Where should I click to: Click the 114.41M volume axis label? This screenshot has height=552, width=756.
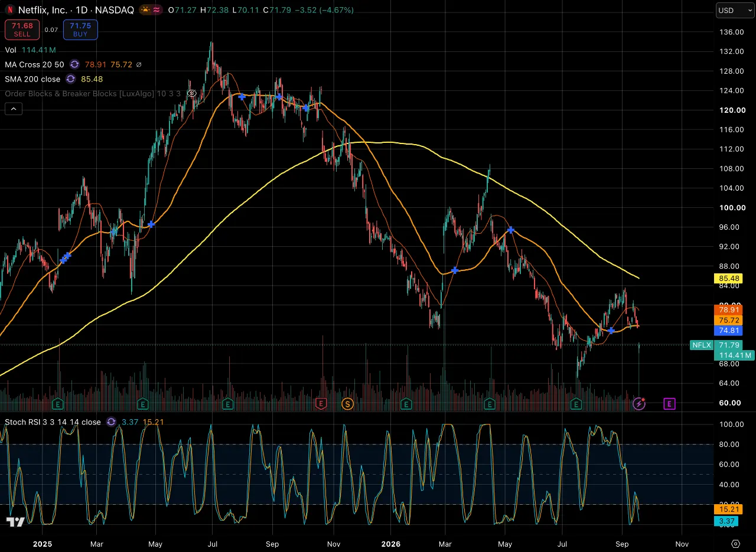point(735,355)
